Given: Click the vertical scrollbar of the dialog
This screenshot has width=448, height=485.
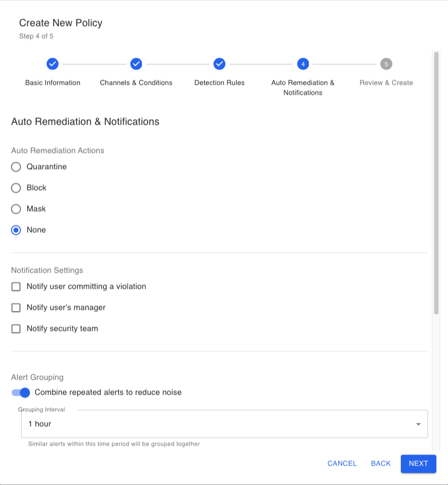Looking at the screenshot, I should click(436, 183).
